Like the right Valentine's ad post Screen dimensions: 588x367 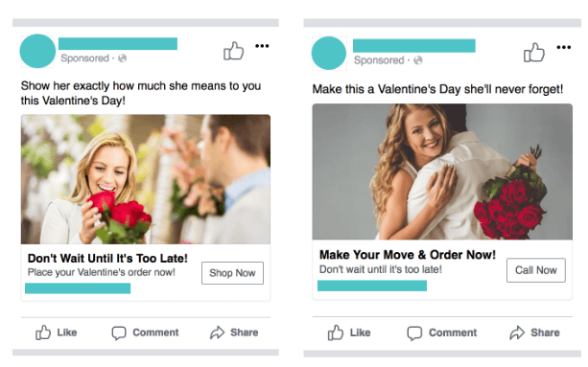click(x=349, y=333)
